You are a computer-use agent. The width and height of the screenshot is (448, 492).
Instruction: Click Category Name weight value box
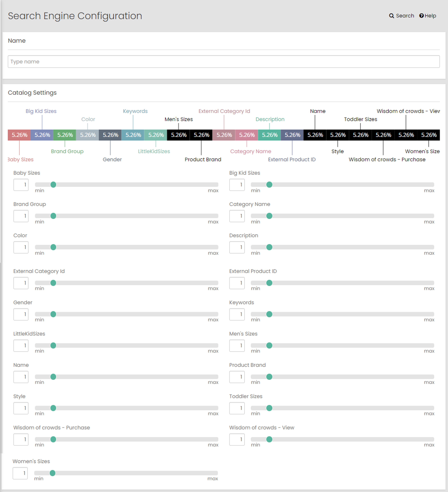point(237,216)
